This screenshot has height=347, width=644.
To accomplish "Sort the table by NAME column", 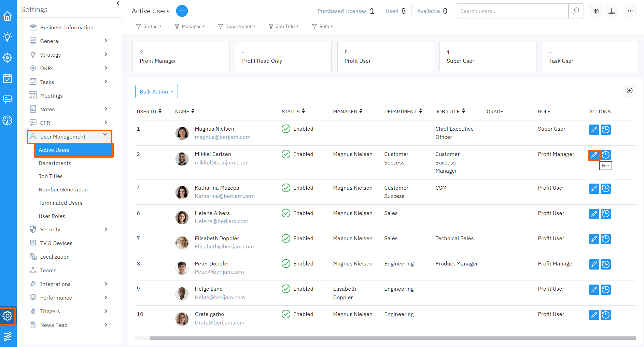I will tap(193, 111).
